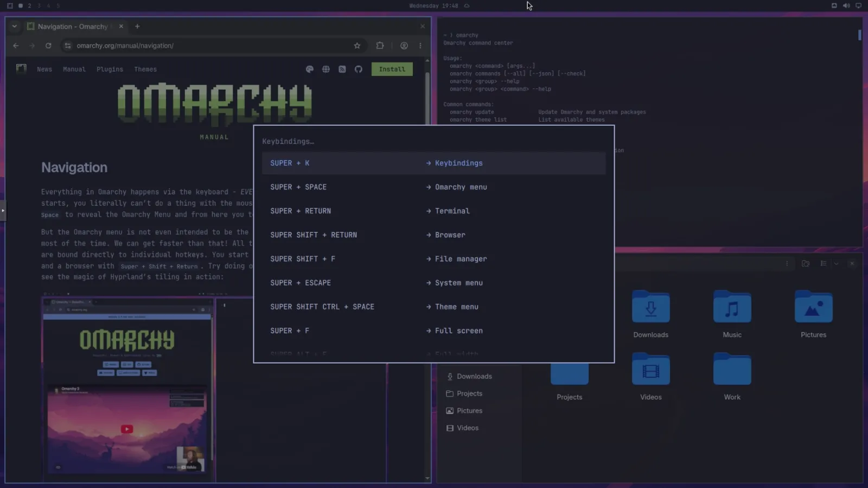The height and width of the screenshot is (488, 868).
Task: Open the GitHub icon on Omarchy site
Action: coord(358,69)
